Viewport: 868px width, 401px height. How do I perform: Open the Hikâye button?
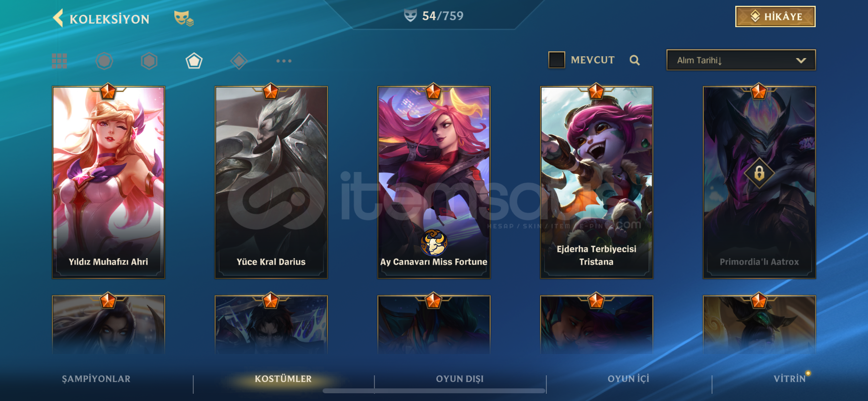pos(775,16)
